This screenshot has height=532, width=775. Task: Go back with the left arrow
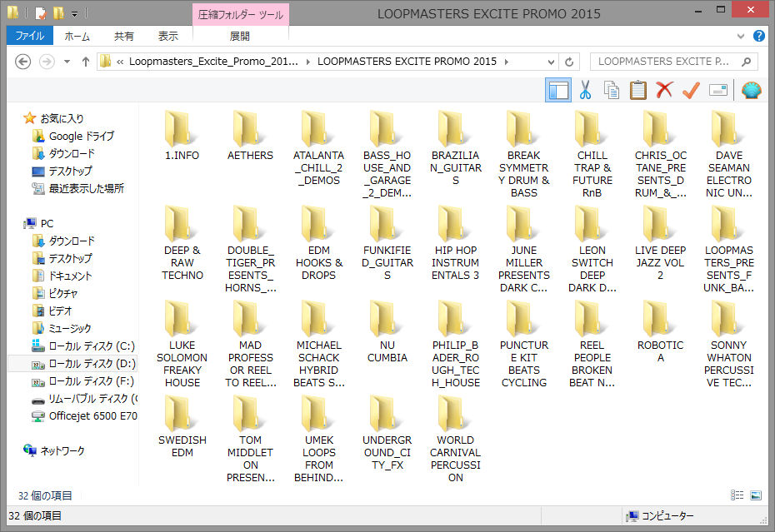click(22, 62)
